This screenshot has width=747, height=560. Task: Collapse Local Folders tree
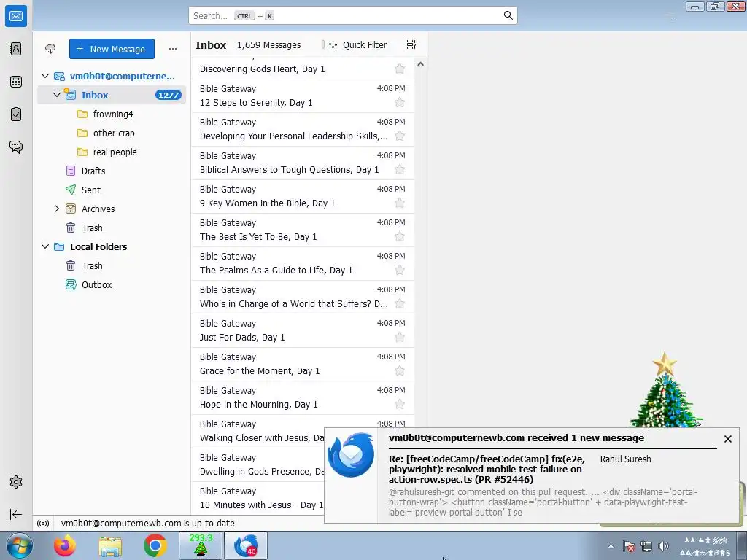tap(45, 246)
